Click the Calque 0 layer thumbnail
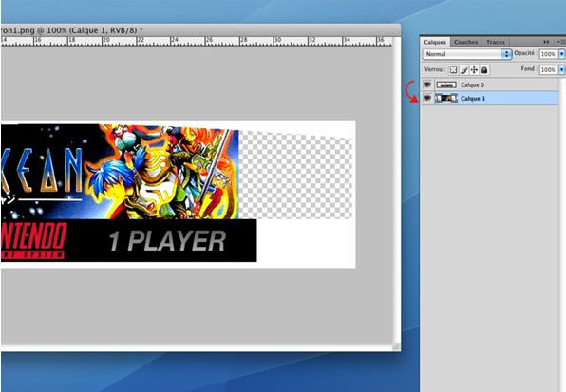The image size is (566, 392). [x=446, y=84]
